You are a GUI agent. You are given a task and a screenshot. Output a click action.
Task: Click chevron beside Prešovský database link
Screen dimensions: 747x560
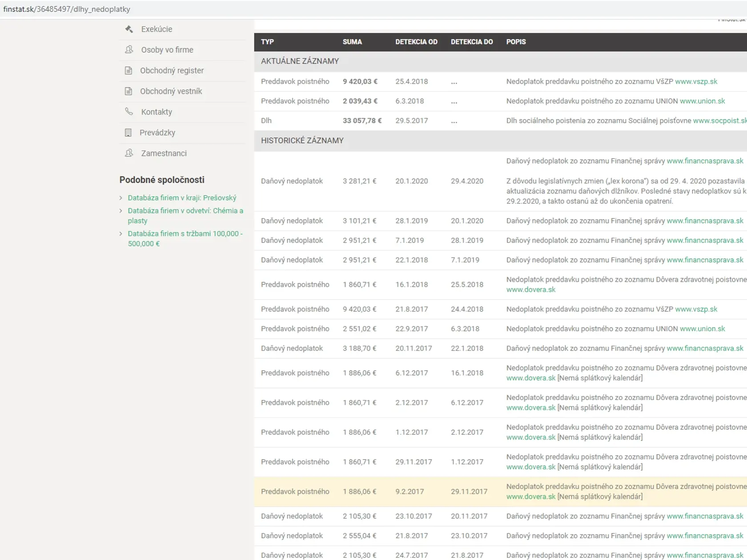click(120, 198)
